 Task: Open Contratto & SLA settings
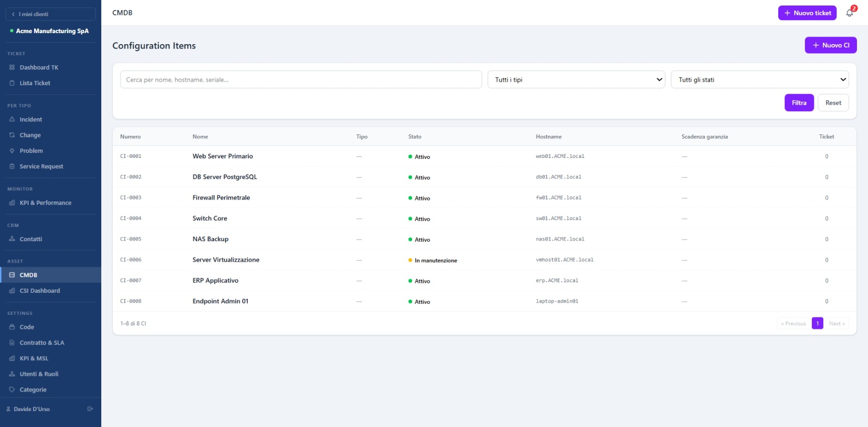pyautogui.click(x=50, y=343)
